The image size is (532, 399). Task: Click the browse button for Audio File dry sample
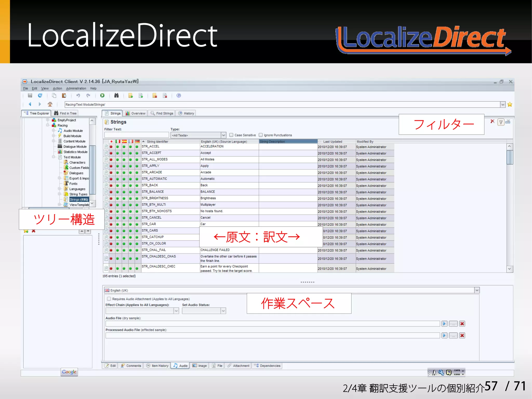(x=453, y=324)
